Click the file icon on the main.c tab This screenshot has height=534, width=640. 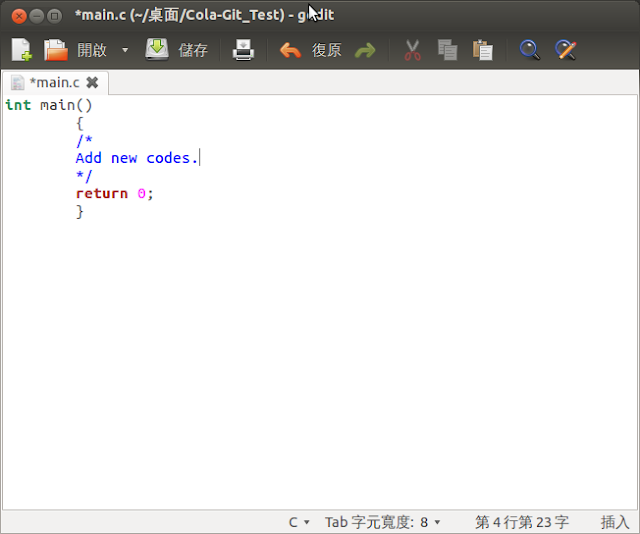(17, 83)
